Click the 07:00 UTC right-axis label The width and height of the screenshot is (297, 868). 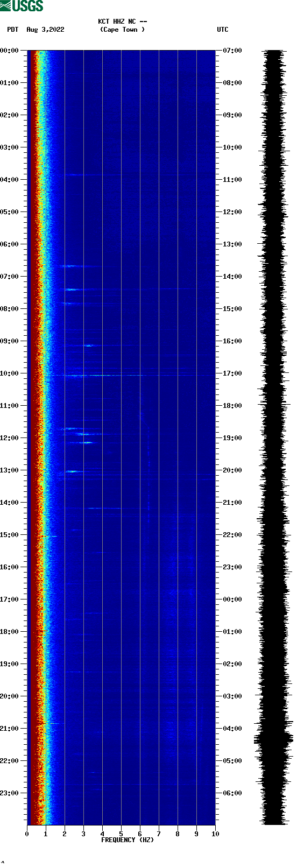click(232, 51)
